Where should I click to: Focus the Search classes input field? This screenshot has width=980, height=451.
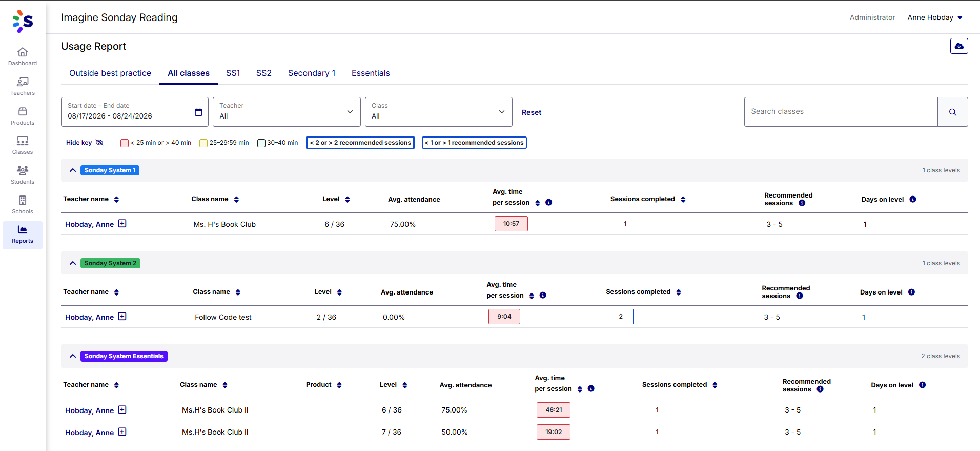pos(841,112)
